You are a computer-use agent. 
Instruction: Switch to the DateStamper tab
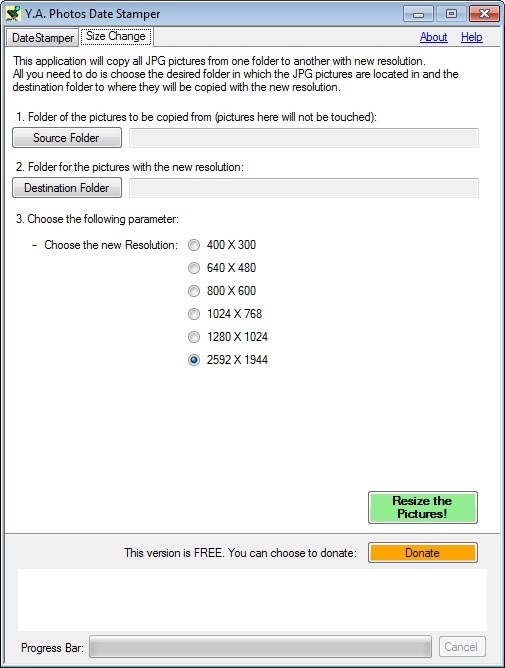[x=43, y=37]
